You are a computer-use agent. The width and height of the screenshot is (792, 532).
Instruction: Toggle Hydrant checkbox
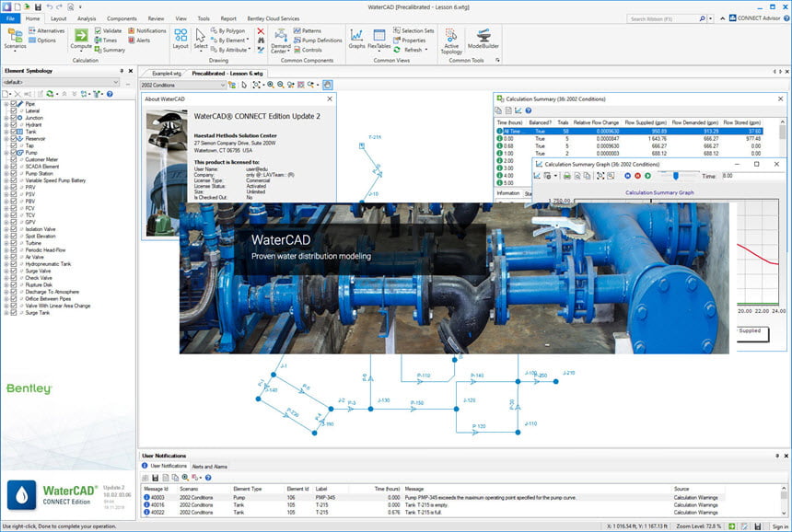14,124
